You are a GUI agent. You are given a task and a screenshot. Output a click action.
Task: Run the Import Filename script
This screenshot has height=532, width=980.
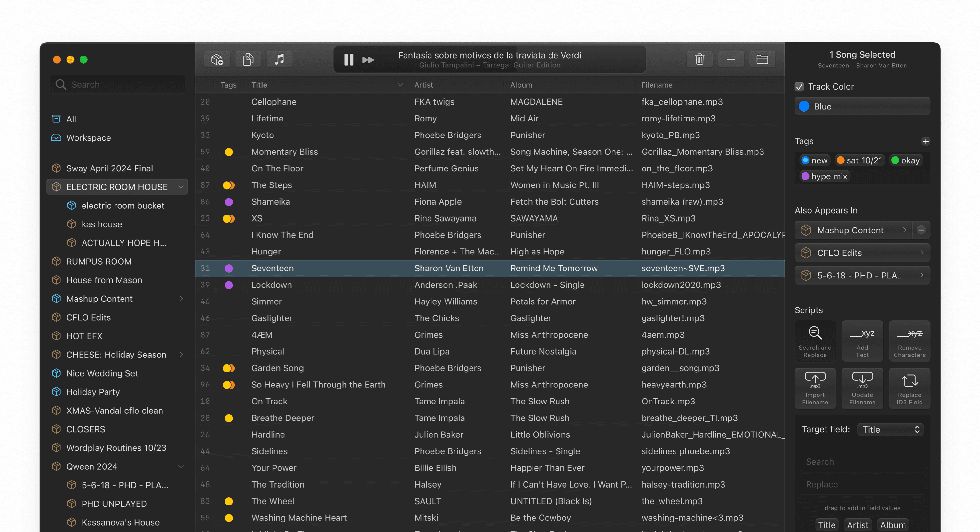tap(815, 388)
